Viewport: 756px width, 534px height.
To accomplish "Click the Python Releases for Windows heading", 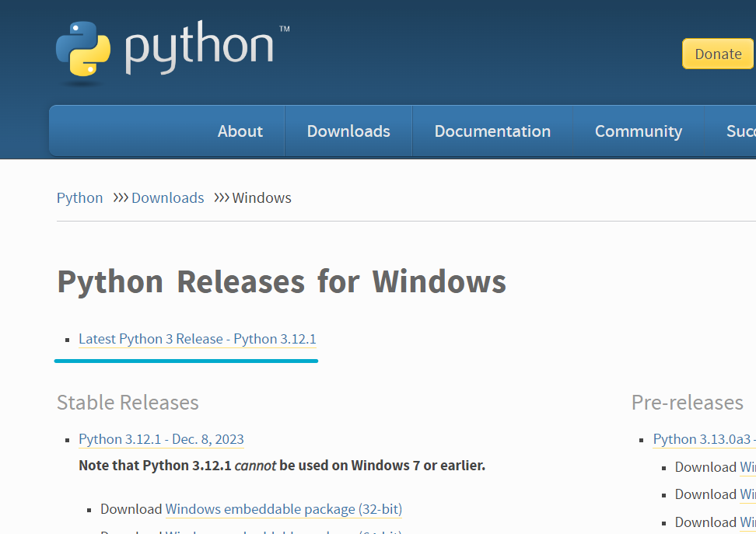I will pyautogui.click(x=282, y=281).
